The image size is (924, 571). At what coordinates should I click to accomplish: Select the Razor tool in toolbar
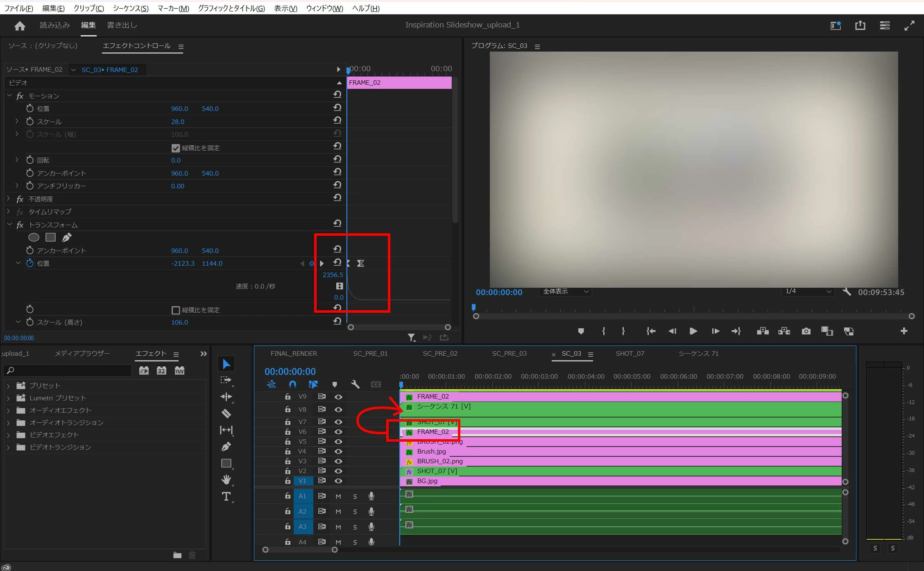[226, 413]
